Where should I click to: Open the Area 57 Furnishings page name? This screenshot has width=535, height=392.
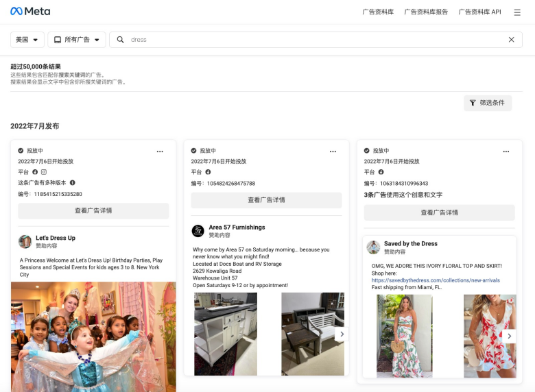tap(237, 228)
